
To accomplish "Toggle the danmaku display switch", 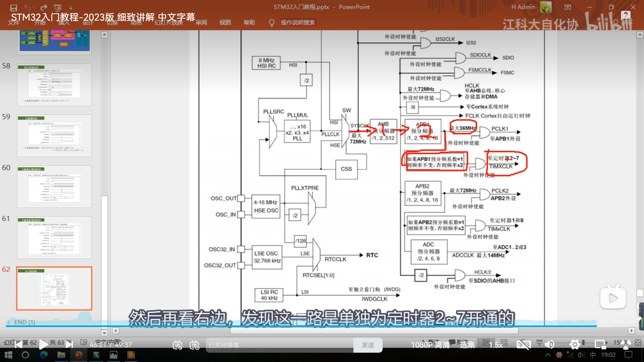I will (x=177, y=345).
